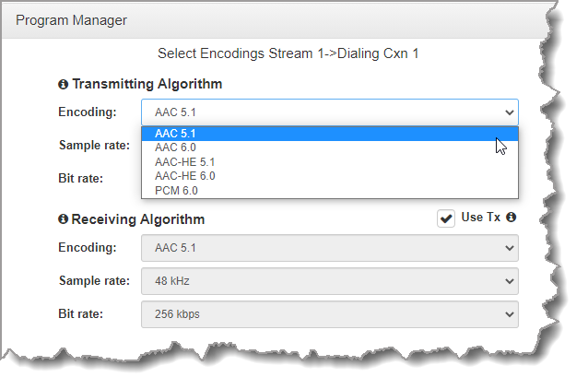Click the Transmitting Algorithm heading text
The image size is (588, 389).
(x=147, y=84)
